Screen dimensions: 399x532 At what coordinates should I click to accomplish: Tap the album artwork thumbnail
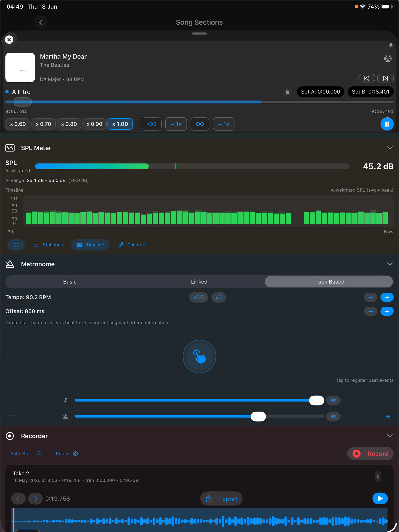(x=20, y=67)
